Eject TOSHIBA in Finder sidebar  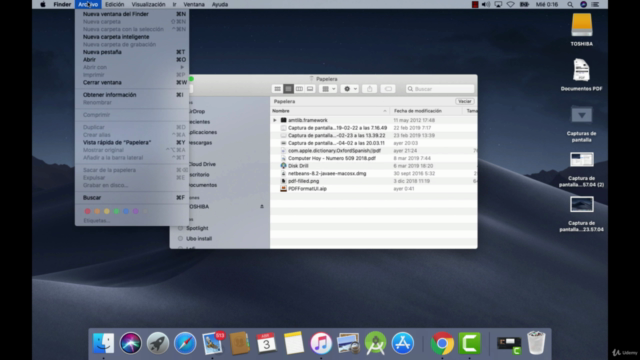pos(262,207)
